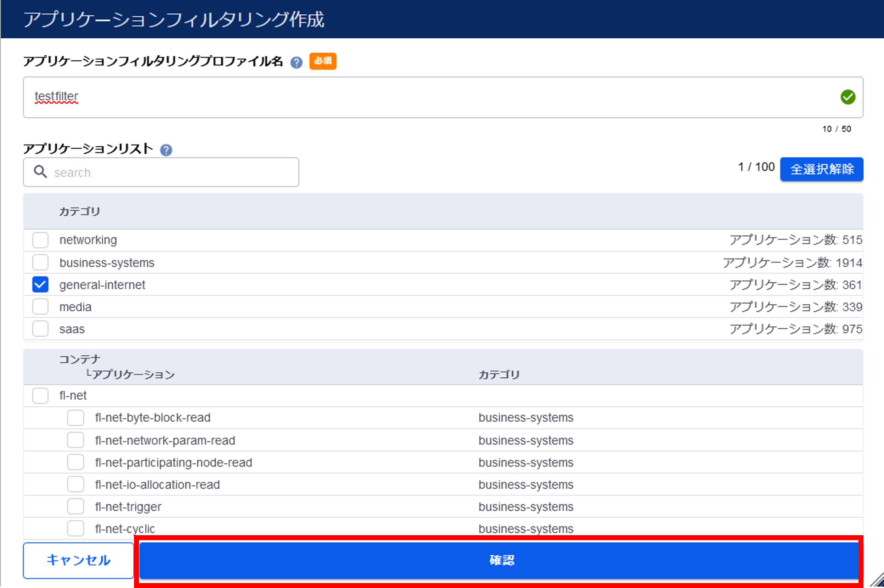Click the カテゴリ header of category table
Viewport: 884px width, 588px height.
click(x=79, y=211)
